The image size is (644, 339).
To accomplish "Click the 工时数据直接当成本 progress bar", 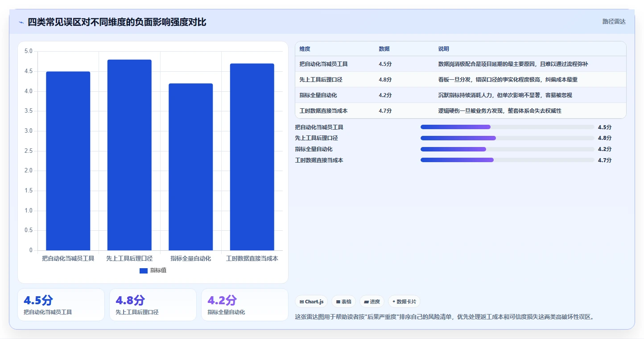I will [507, 160].
